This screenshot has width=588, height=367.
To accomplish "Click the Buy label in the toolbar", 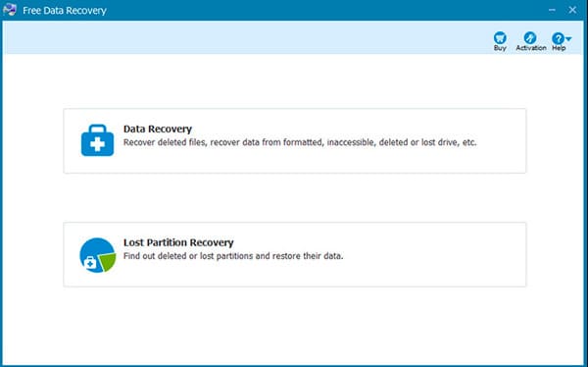I will (x=500, y=48).
